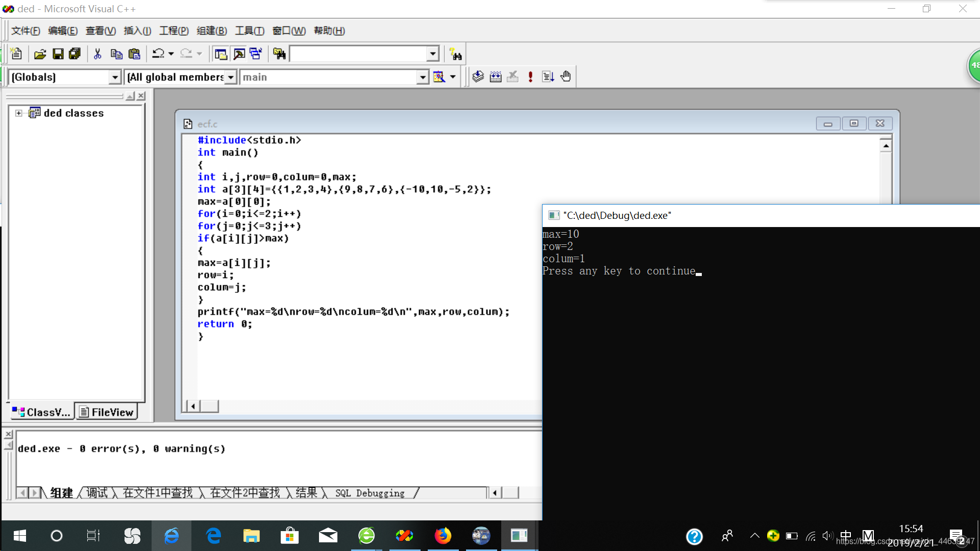The width and height of the screenshot is (980, 551).
Task: Open the 查看(V) menu
Action: 101,31
